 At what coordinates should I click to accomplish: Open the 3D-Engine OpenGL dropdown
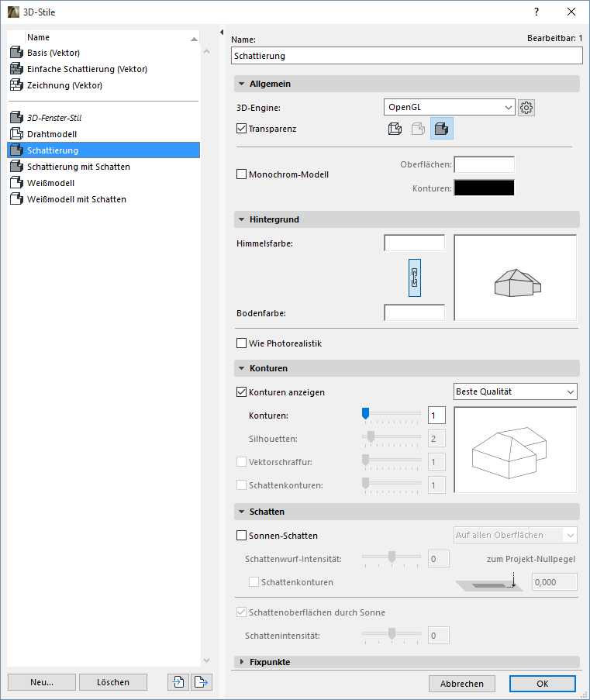click(450, 107)
